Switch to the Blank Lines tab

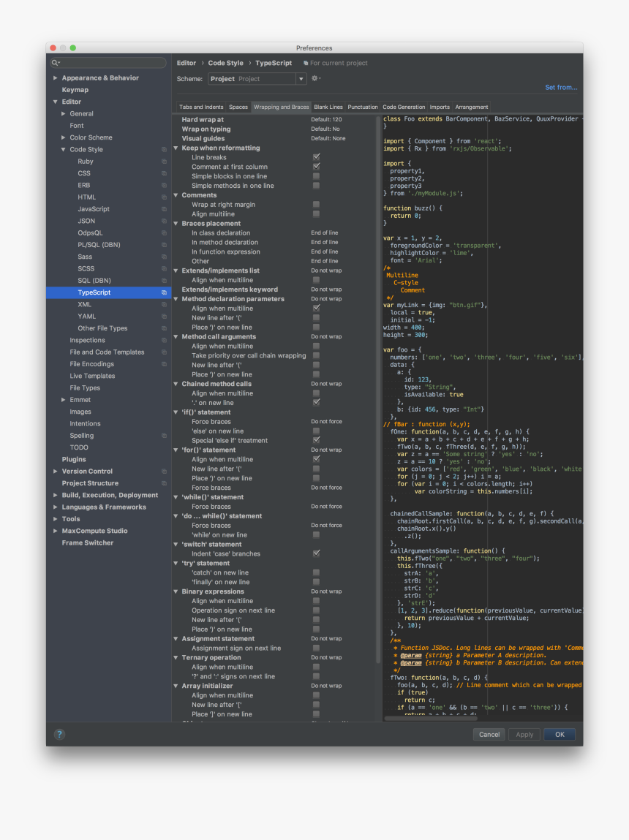point(328,107)
